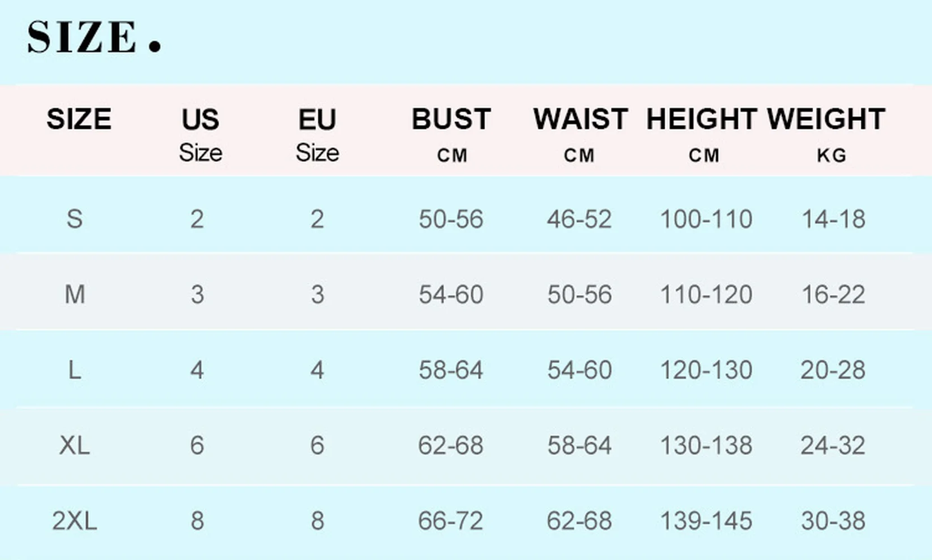Click the waist value 46-52

[579, 219]
